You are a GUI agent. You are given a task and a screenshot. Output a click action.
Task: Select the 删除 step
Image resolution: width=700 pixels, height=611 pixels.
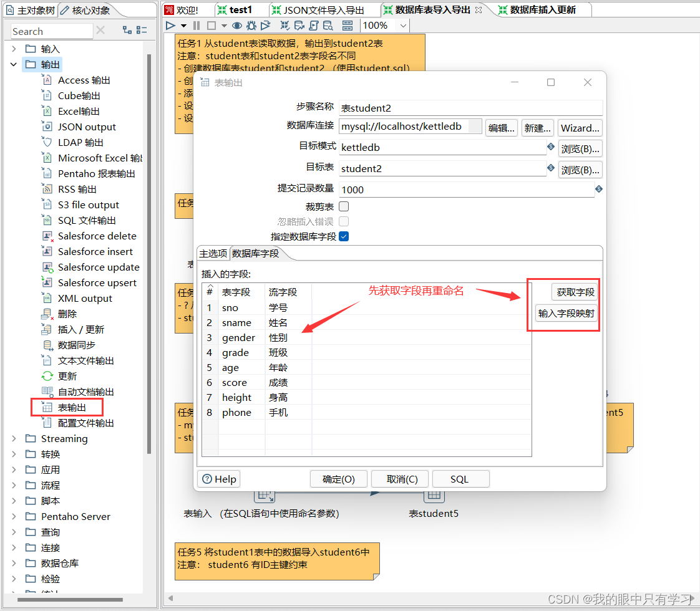[67, 314]
